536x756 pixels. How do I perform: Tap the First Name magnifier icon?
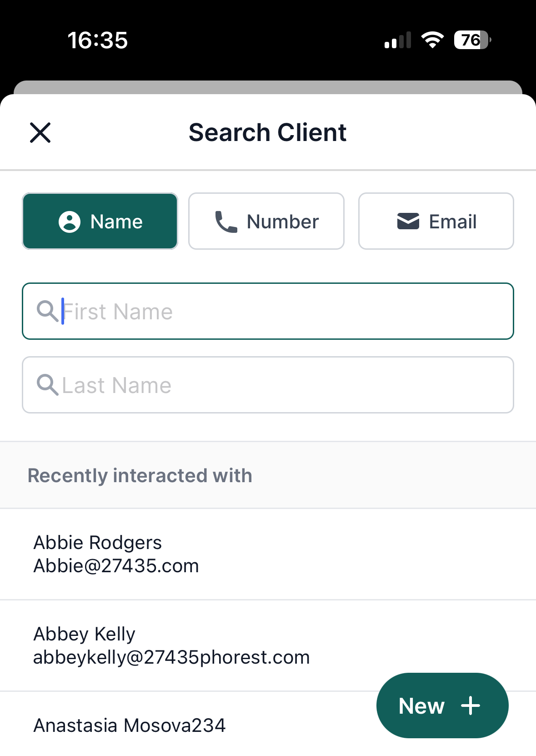pos(48,312)
